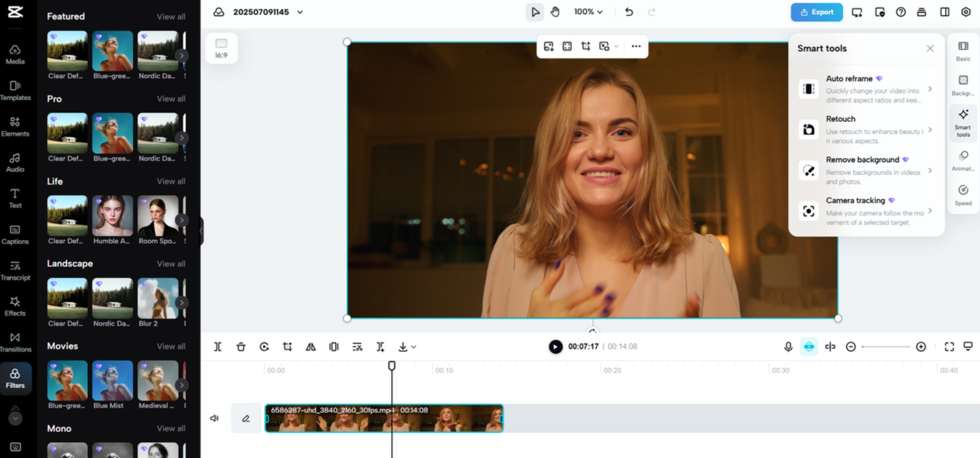Open the zoom percentage dropdown
Viewport: 980px width, 458px height.
pyautogui.click(x=588, y=12)
